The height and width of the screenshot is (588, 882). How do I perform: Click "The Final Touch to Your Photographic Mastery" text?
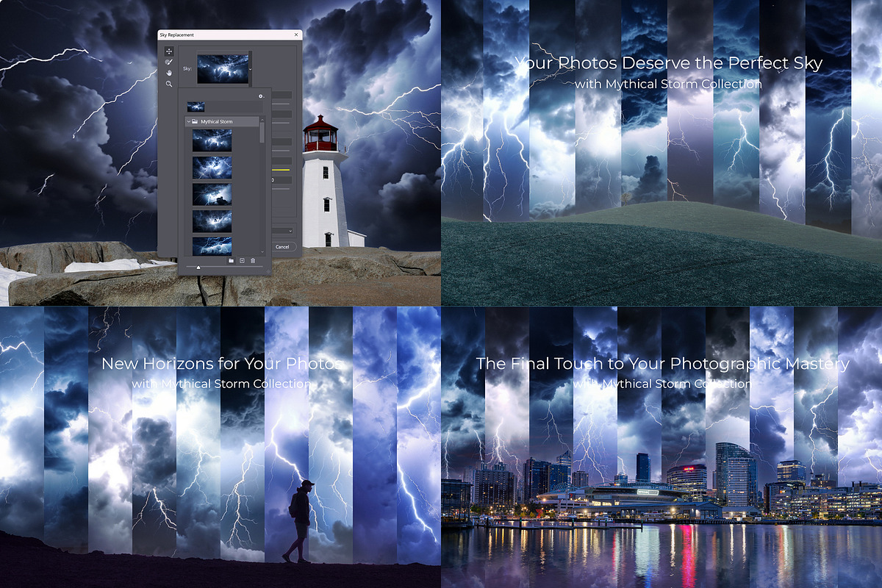[x=662, y=363]
